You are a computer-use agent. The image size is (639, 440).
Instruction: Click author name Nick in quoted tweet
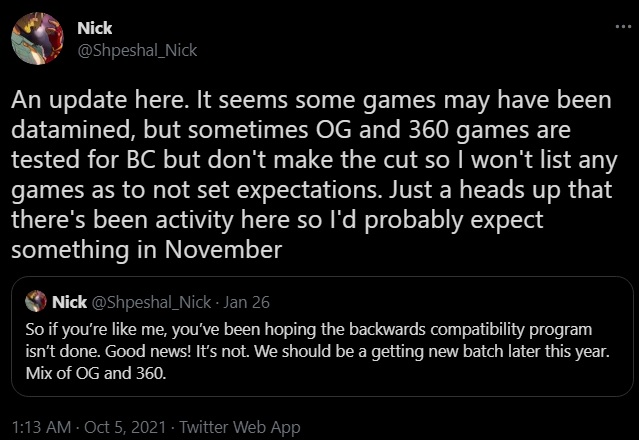point(69,302)
